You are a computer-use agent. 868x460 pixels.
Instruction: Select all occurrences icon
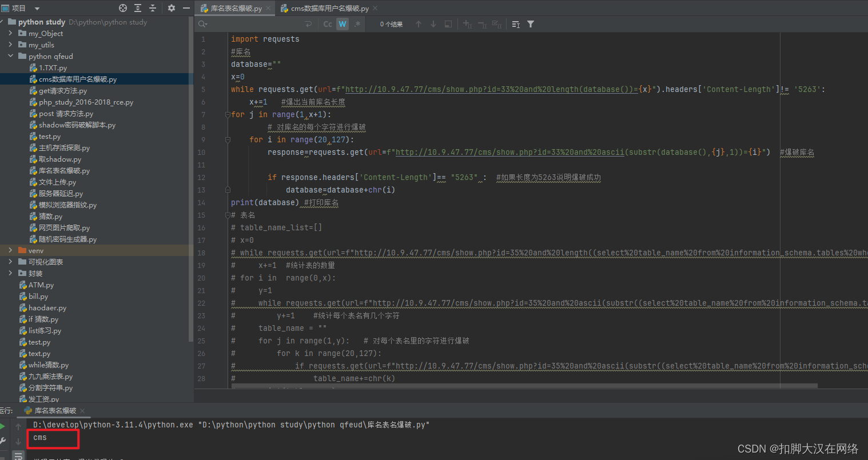click(x=497, y=24)
